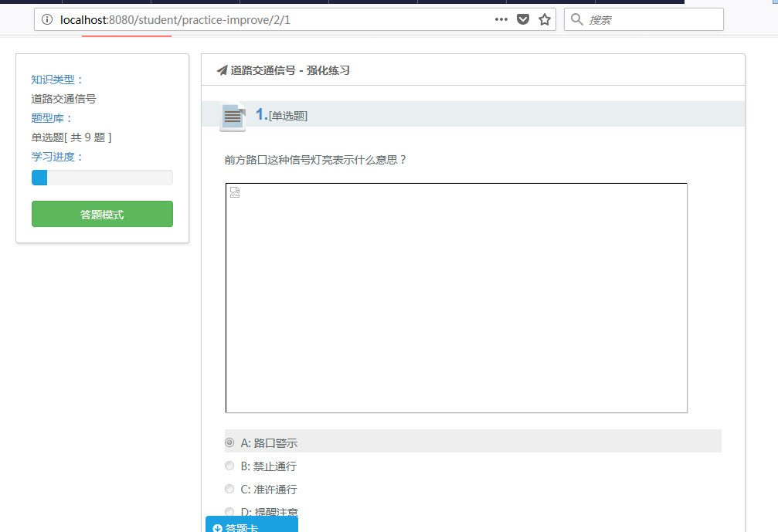
Task: Click the document icon next to question 1
Action: point(233,116)
